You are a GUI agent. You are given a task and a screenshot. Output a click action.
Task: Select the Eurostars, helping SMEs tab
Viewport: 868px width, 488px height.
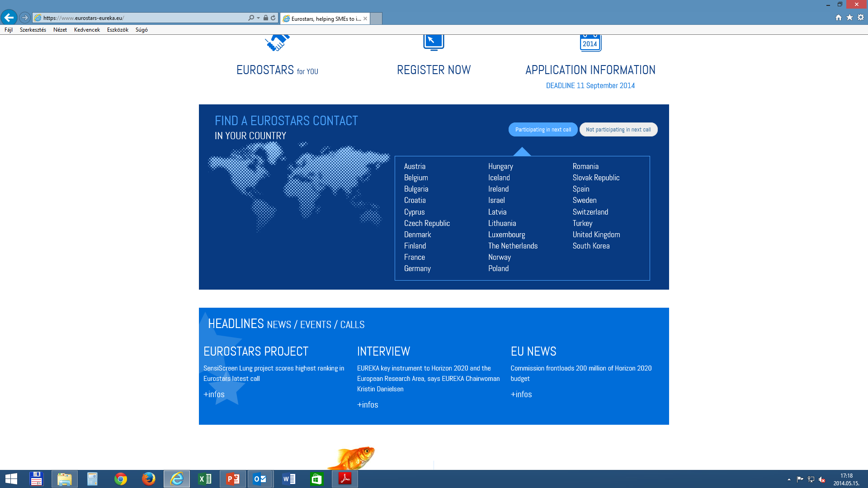325,19
